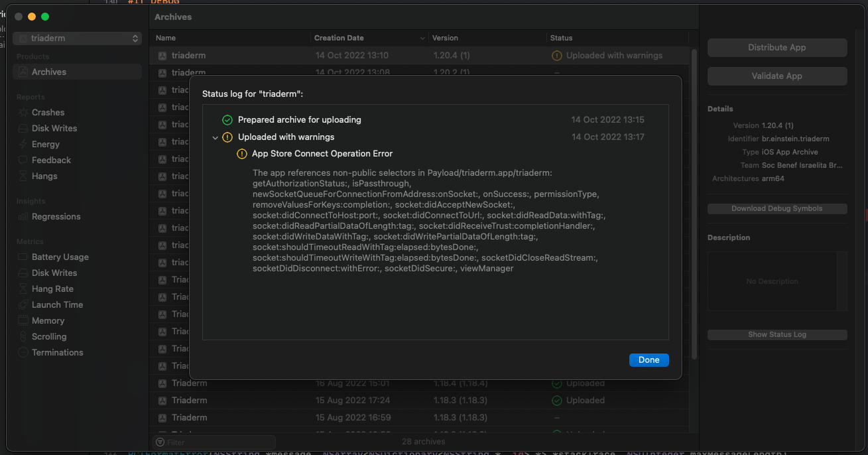Image resolution: width=868 pixels, height=455 pixels.
Task: Click Download Debug Symbols button
Action: click(776, 209)
